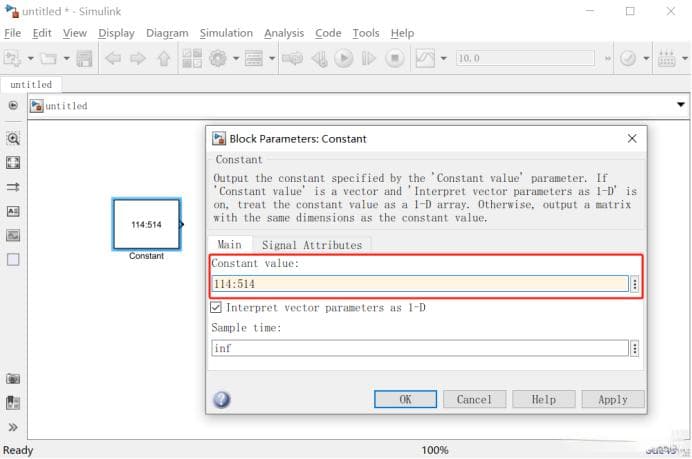Select the untitled model tab

31,84
